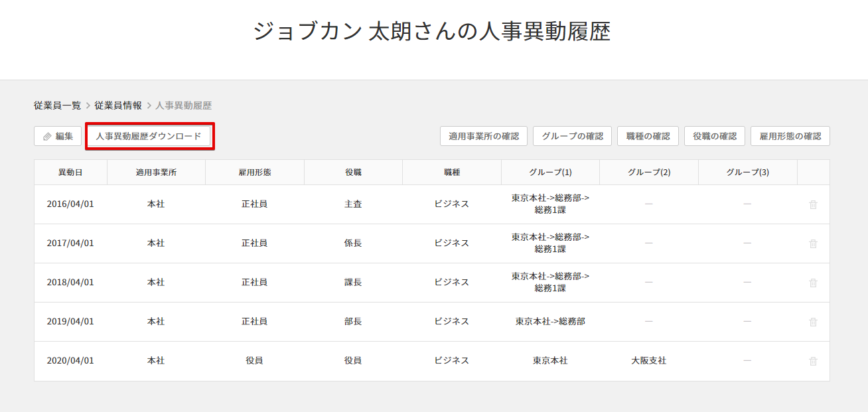The width and height of the screenshot is (868, 412).
Task: Download history via 人事異動履歴ダウンロード button
Action: click(149, 136)
